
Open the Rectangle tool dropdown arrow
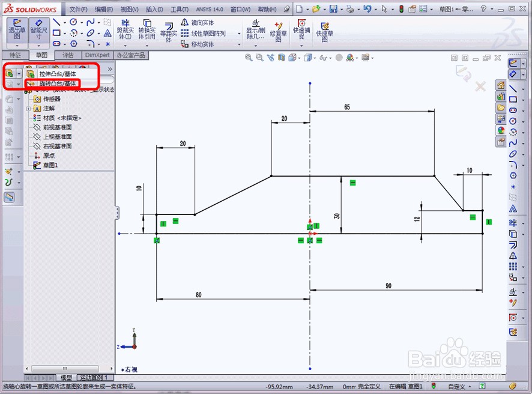click(x=64, y=33)
